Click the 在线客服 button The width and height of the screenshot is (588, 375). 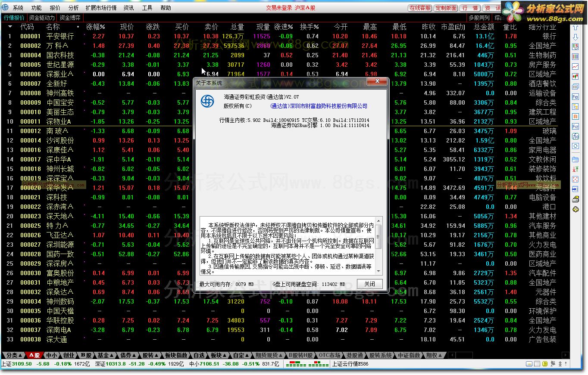(420, 8)
